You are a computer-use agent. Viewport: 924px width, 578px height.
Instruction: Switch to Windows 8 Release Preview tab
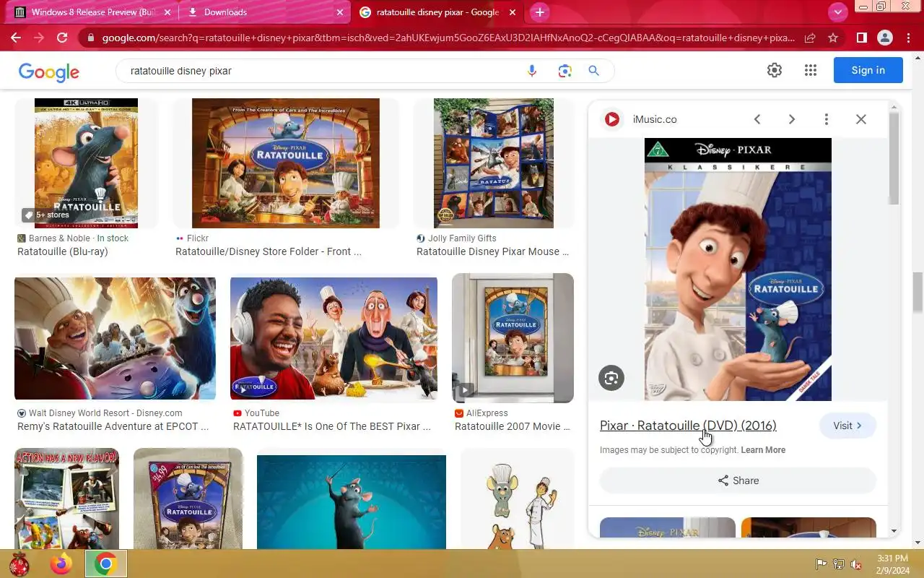94,12
